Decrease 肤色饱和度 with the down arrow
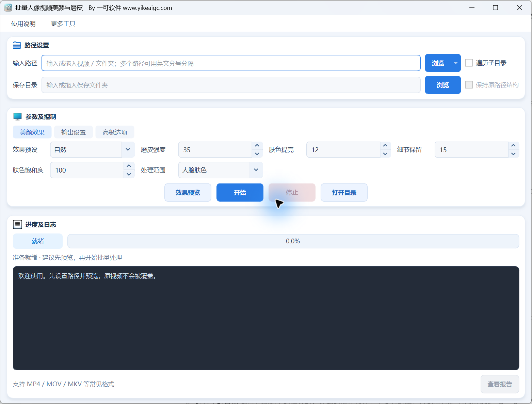Viewport: 532px width, 404px height. [x=129, y=174]
